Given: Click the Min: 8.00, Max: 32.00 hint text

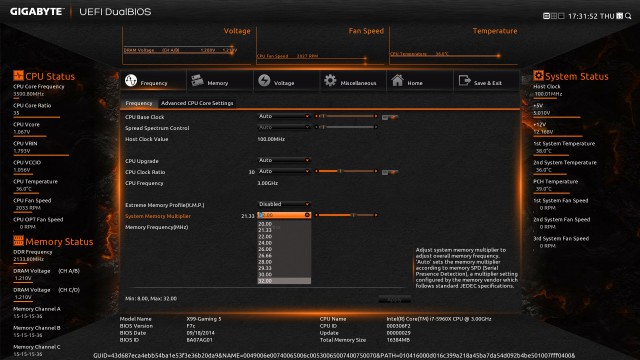Looking at the screenshot, I should (x=151, y=299).
